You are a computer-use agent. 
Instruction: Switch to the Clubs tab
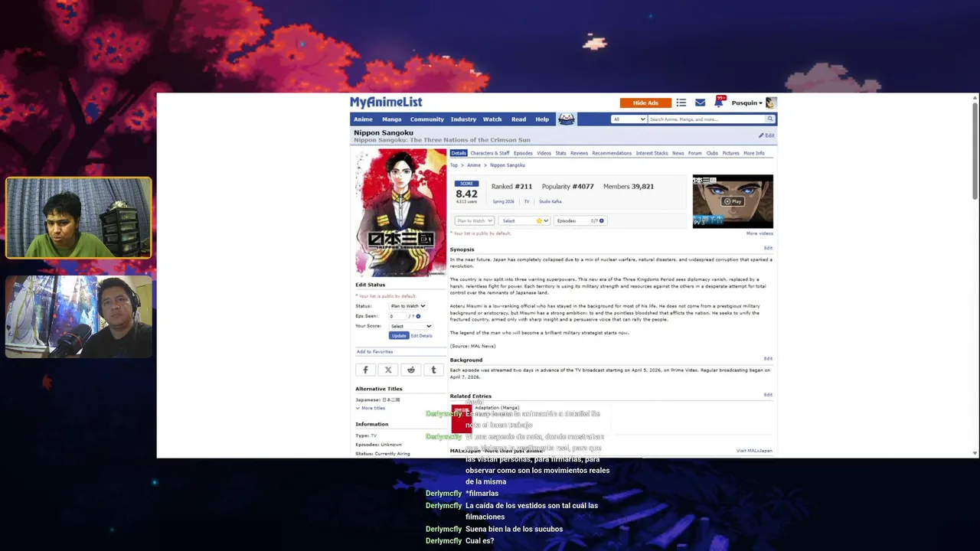(x=712, y=153)
